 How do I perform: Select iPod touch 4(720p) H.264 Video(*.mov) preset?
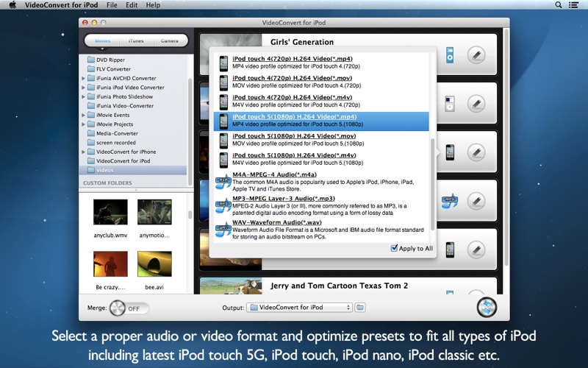coord(321,82)
